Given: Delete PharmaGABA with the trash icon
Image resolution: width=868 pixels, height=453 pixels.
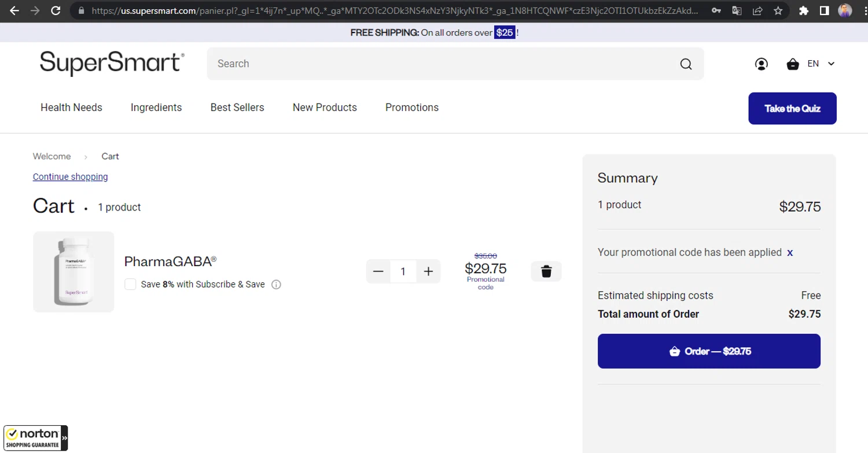Looking at the screenshot, I should pos(546,271).
